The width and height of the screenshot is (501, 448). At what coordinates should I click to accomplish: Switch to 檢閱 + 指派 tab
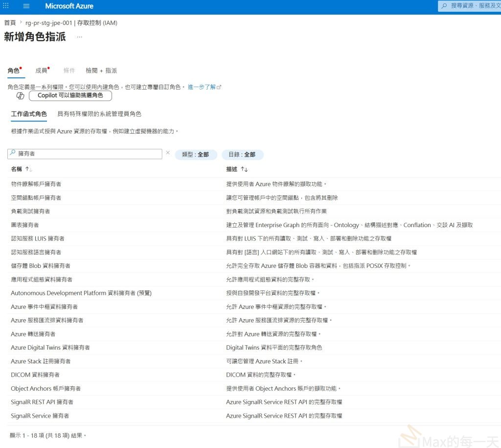pos(101,71)
